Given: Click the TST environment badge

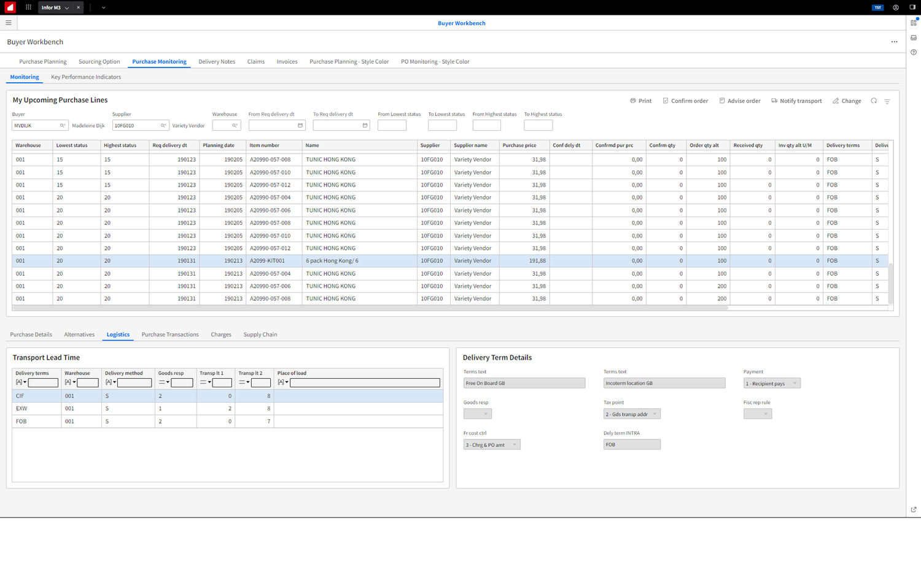Looking at the screenshot, I should (877, 7).
